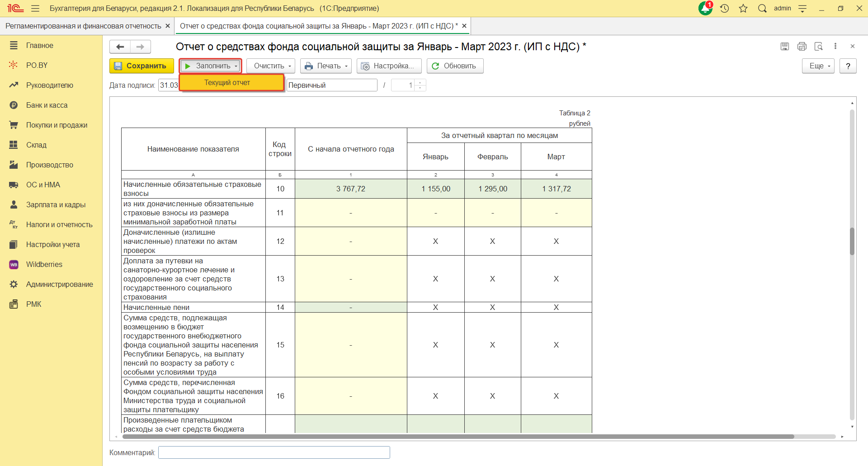Expand the Очистить dropdown
This screenshot has height=466, width=868.
pos(270,66)
